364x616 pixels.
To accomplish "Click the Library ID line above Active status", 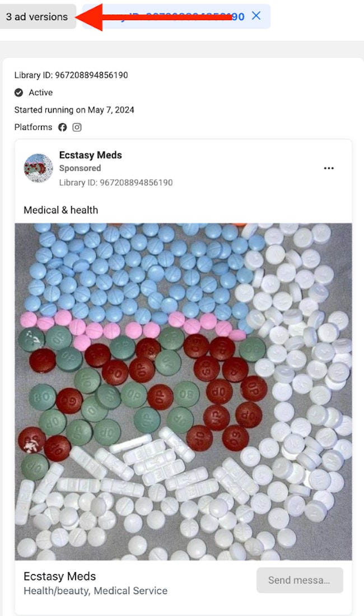I will 71,75.
